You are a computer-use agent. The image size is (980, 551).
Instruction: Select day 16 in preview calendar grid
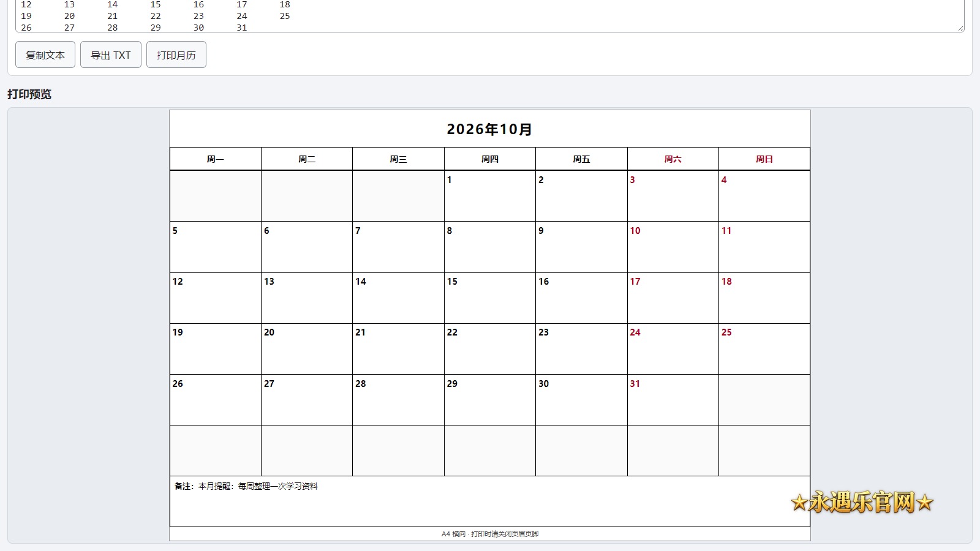pyautogui.click(x=581, y=298)
